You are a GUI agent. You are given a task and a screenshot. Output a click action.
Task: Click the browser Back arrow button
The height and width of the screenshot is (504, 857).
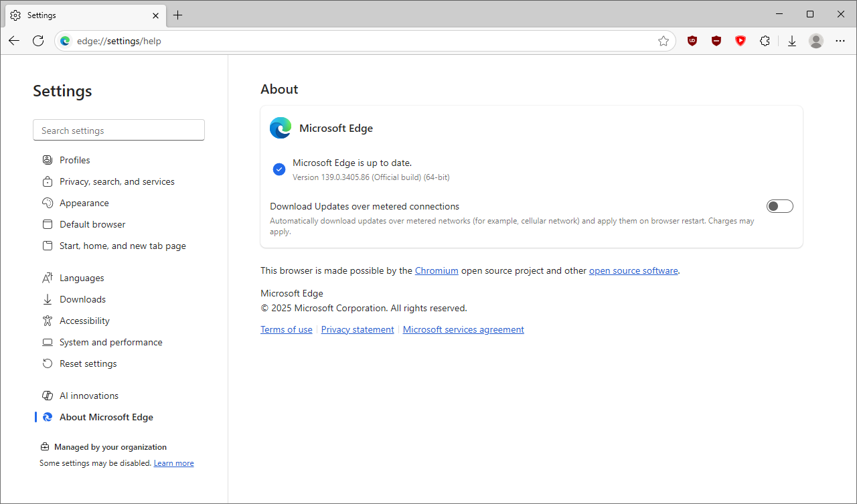pos(14,41)
